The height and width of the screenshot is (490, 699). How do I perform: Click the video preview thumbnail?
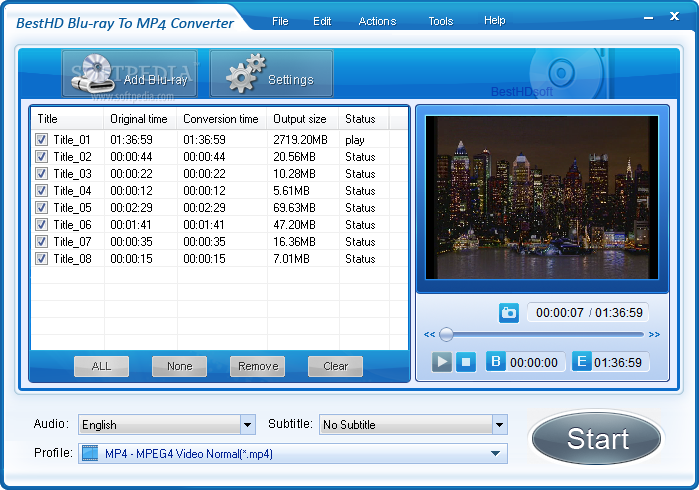click(542, 198)
